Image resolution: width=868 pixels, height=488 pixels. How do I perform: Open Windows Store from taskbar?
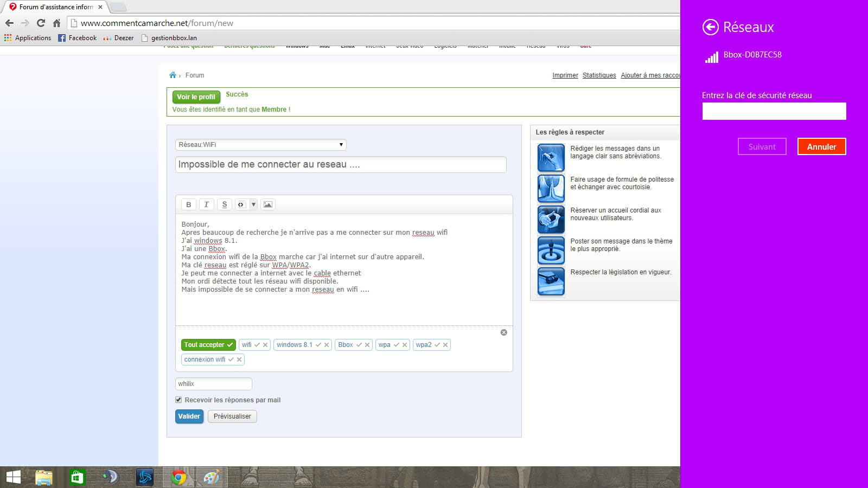coord(77,477)
